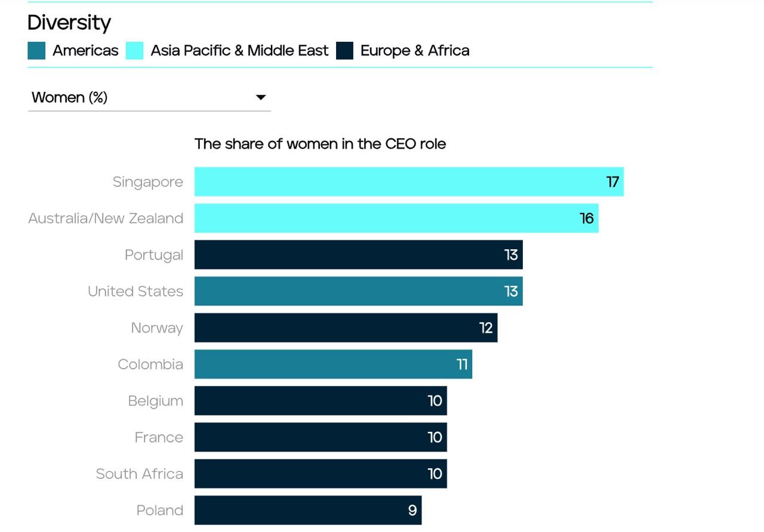
Task: Select the Singapore bar showing 17
Action: (x=409, y=181)
